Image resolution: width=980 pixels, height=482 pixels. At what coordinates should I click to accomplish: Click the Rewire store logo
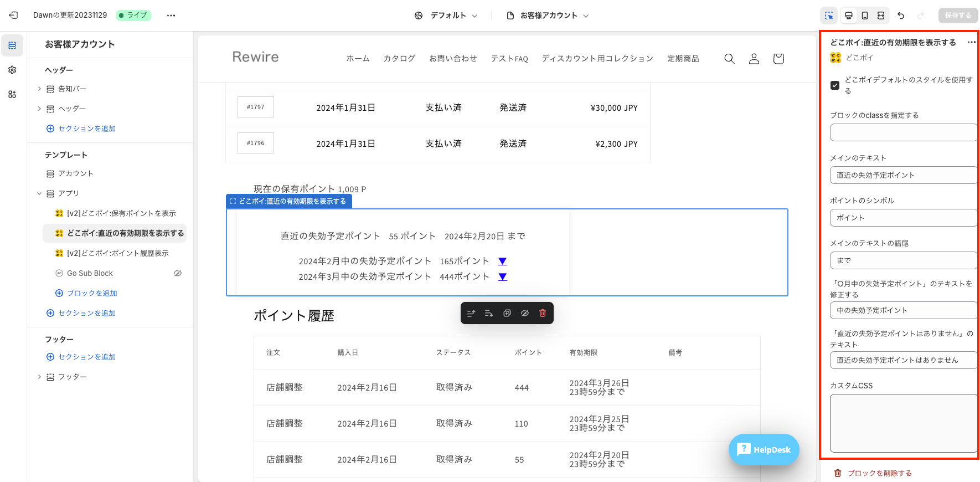pos(255,57)
